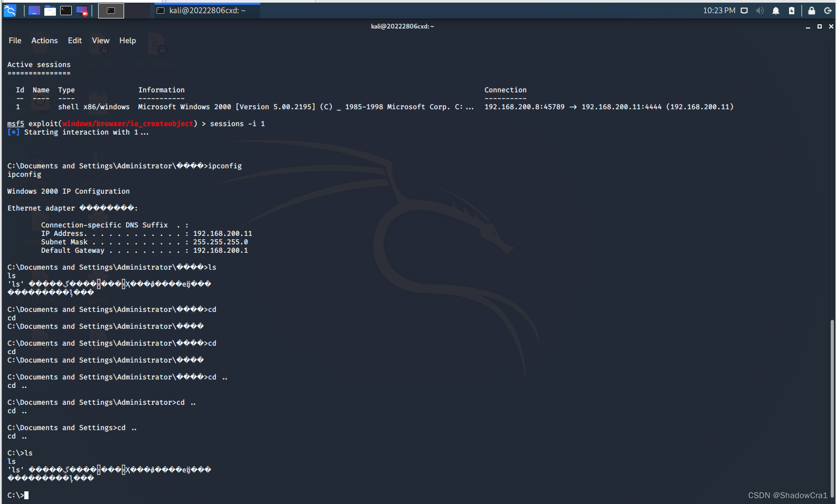Click the Default Gateway value 192.168.200.1

pos(221,250)
